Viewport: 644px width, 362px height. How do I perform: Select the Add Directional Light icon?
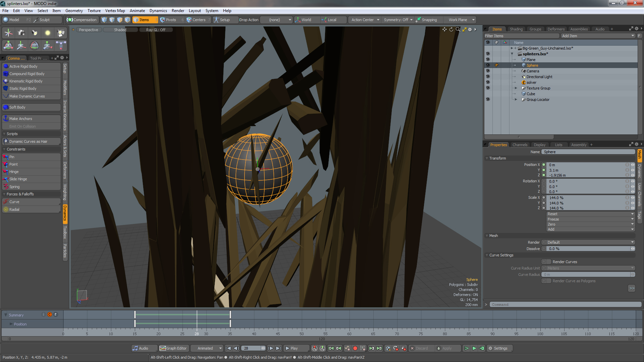35,33
